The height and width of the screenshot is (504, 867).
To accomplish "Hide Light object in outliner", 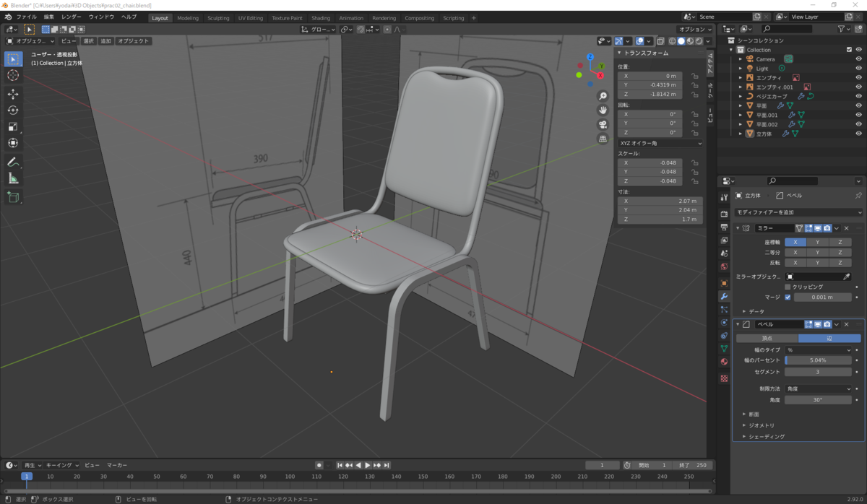I will pyautogui.click(x=858, y=69).
